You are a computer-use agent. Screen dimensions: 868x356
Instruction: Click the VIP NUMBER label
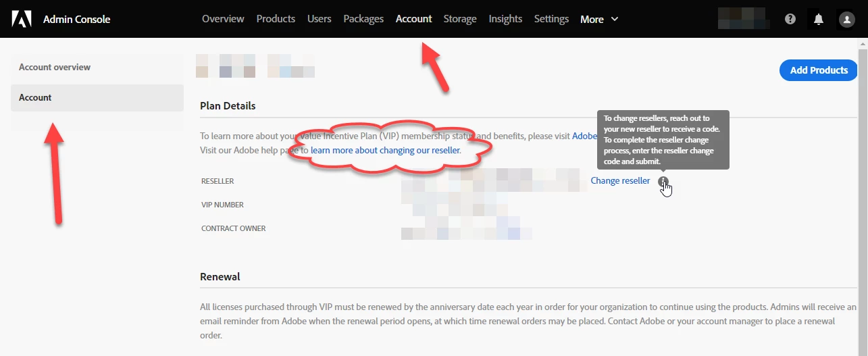click(x=222, y=205)
